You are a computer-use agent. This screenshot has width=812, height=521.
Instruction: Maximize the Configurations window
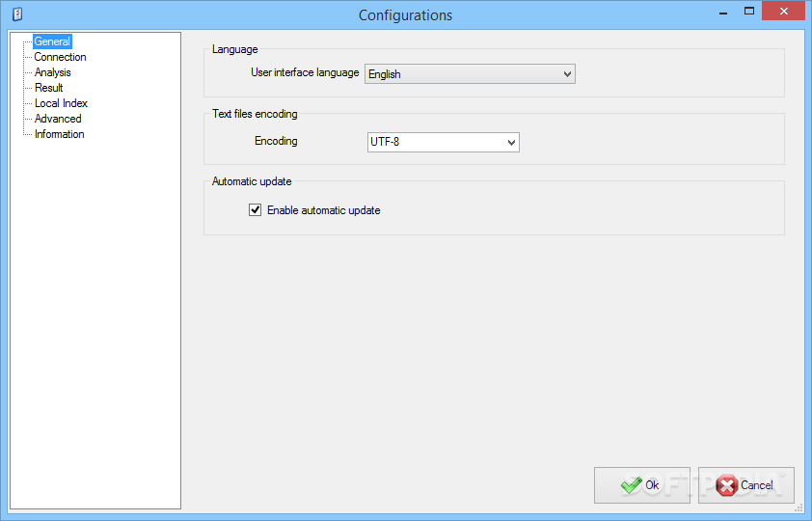pyautogui.click(x=748, y=11)
